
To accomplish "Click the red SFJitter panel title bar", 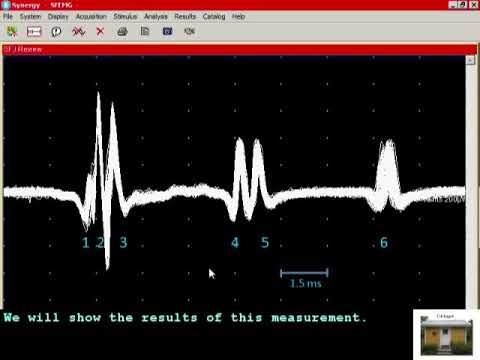I will point(240,50).
